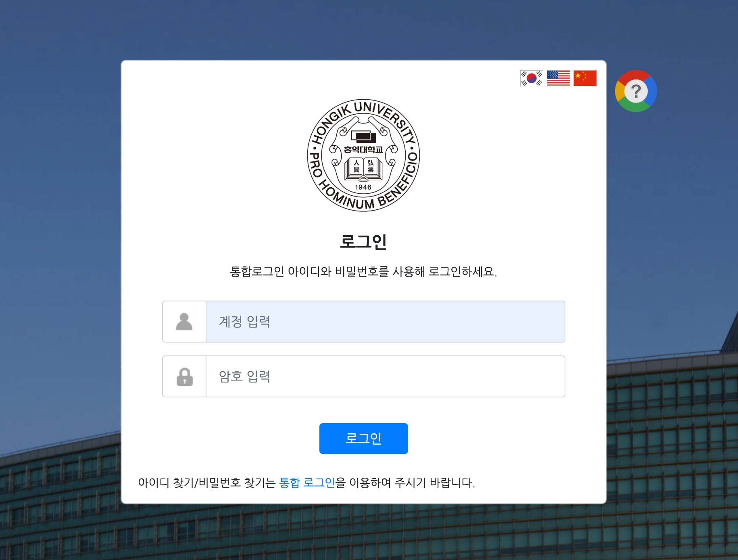Click the 홍익대학교 Korean name in the seal
The image size is (738, 560).
pos(363,150)
